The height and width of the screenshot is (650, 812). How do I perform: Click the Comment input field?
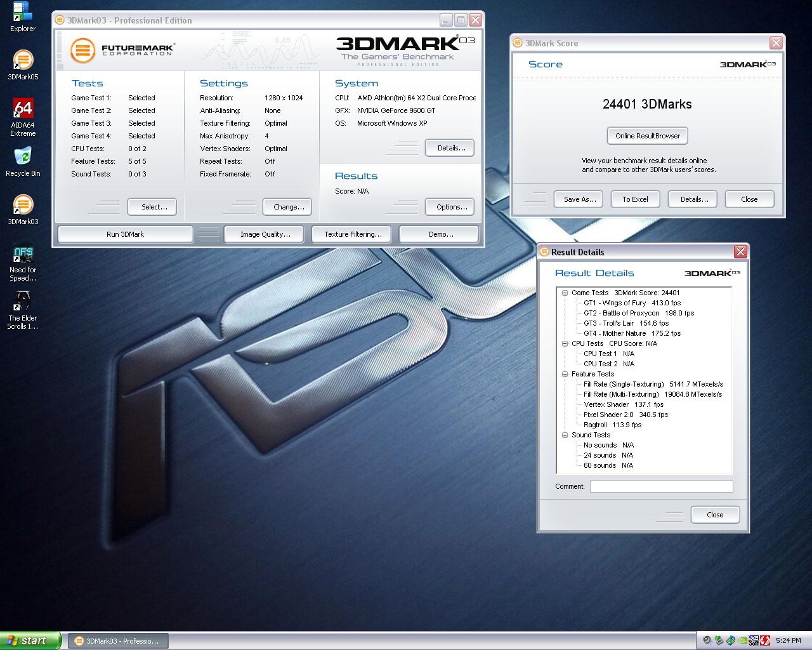click(x=661, y=486)
